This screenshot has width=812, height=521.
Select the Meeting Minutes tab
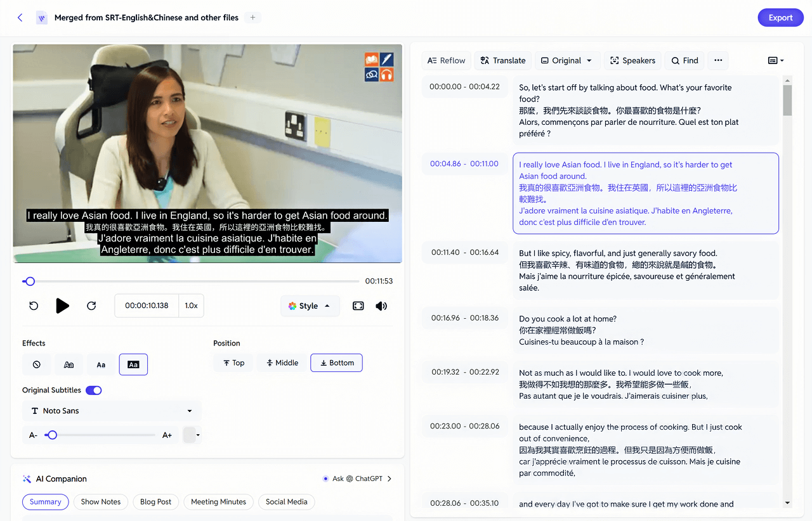point(219,502)
